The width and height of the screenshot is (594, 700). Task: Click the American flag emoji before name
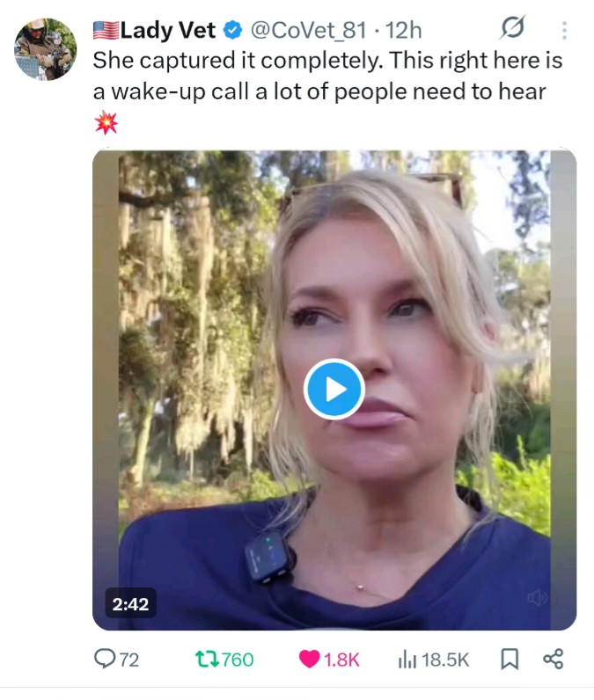click(x=106, y=31)
